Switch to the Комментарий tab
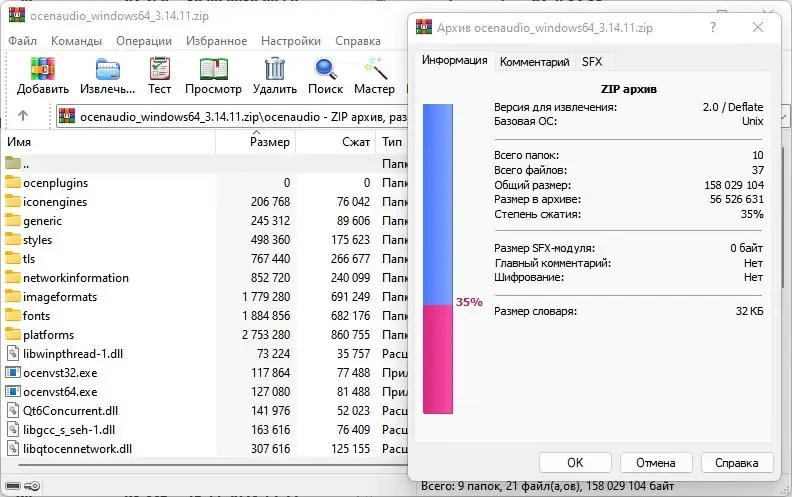Image resolution: width=792 pixels, height=497 pixels. point(534,62)
